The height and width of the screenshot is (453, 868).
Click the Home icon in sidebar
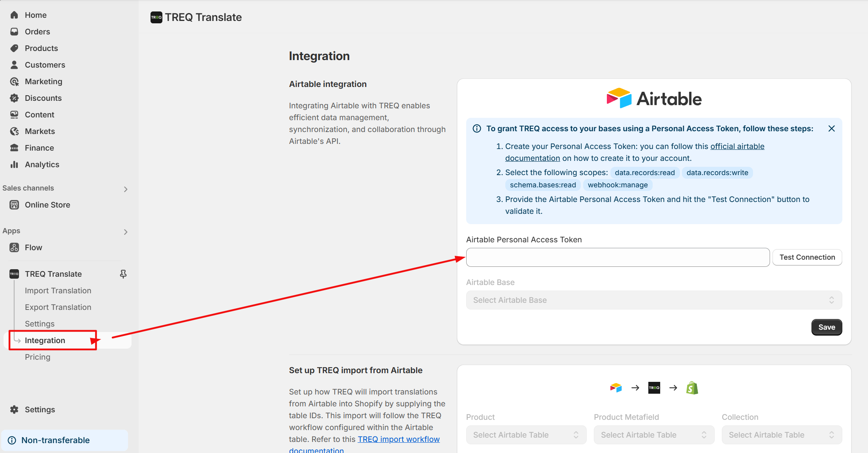[x=14, y=15]
